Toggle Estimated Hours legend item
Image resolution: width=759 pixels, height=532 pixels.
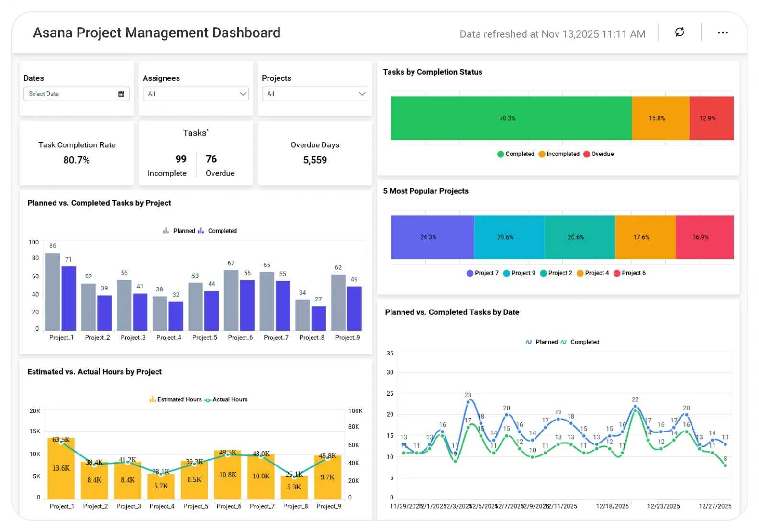tap(176, 399)
